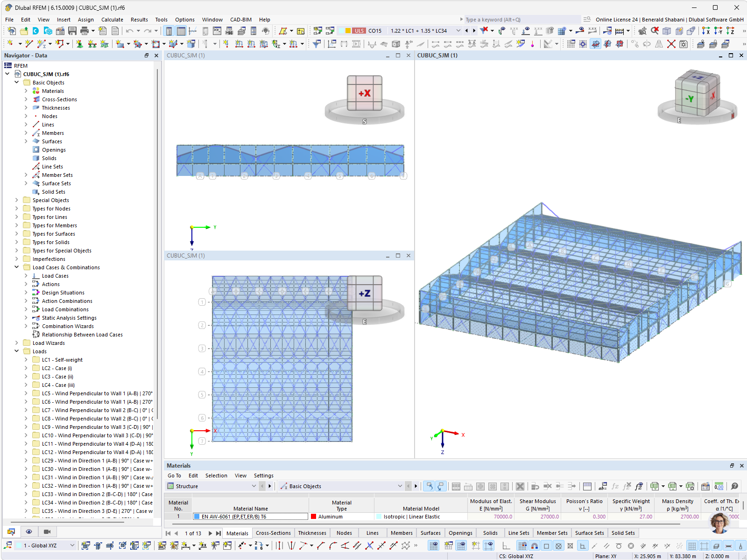Switch to the Member Sets tab
The image size is (747, 560).
coord(552,533)
